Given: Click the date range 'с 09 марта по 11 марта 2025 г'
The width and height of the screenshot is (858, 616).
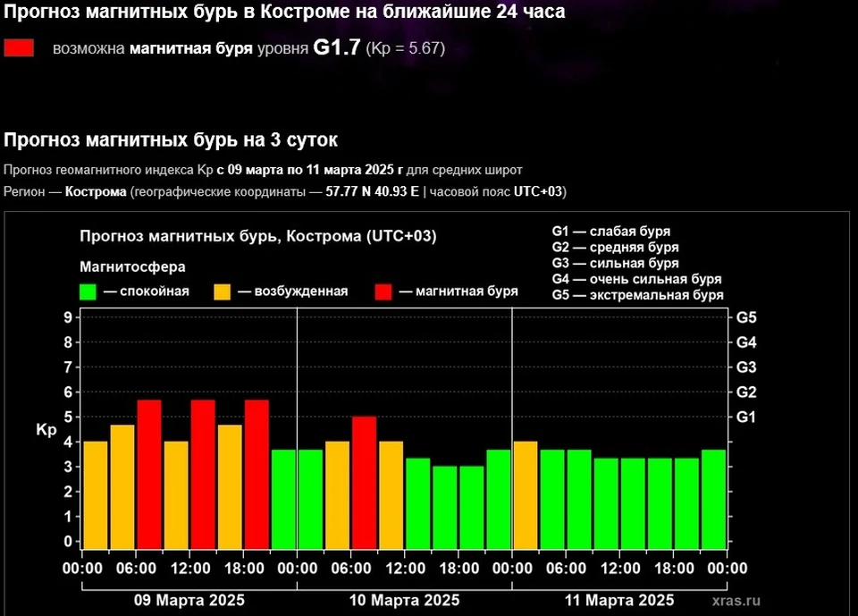Looking at the screenshot, I should click(x=310, y=170).
